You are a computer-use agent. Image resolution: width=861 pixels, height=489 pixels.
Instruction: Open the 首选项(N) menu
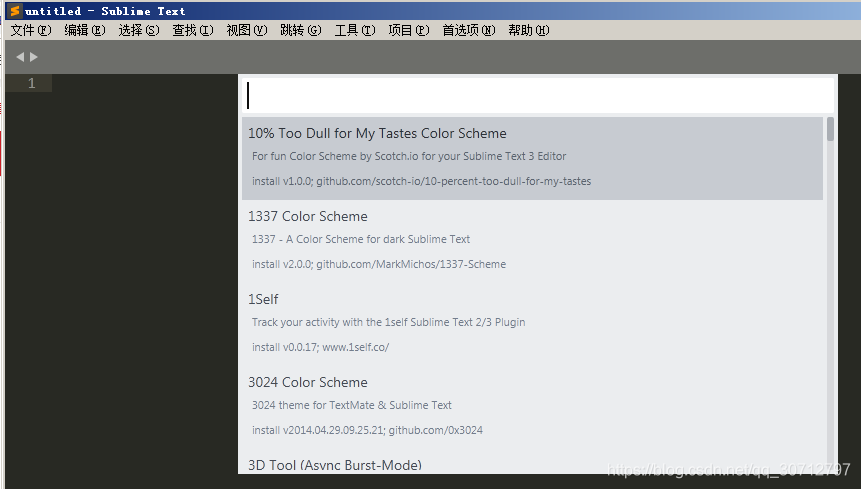pos(468,30)
